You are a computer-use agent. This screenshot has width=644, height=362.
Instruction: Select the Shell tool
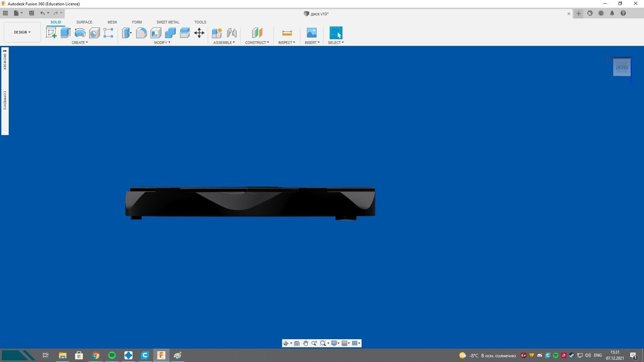[156, 33]
